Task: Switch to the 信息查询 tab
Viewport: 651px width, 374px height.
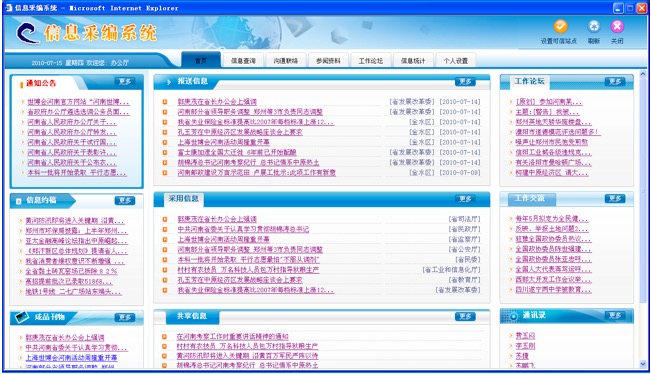Action: (x=243, y=61)
